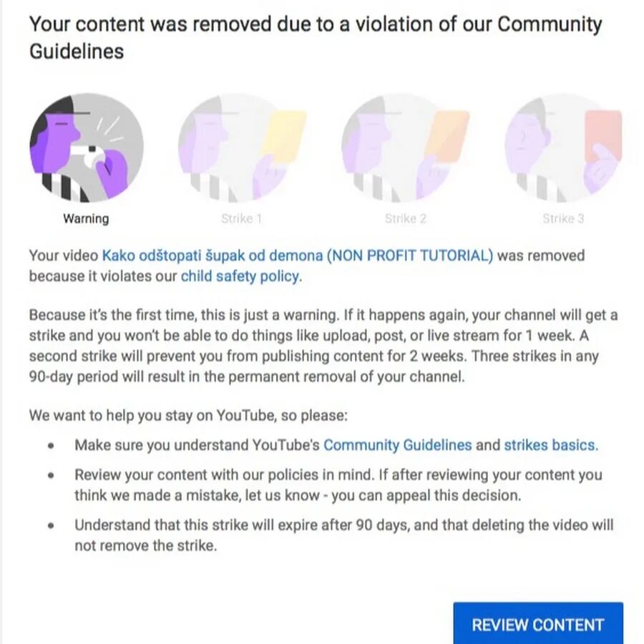Click the REVIEW CONTENT button
The image size is (644, 644).
point(538,624)
